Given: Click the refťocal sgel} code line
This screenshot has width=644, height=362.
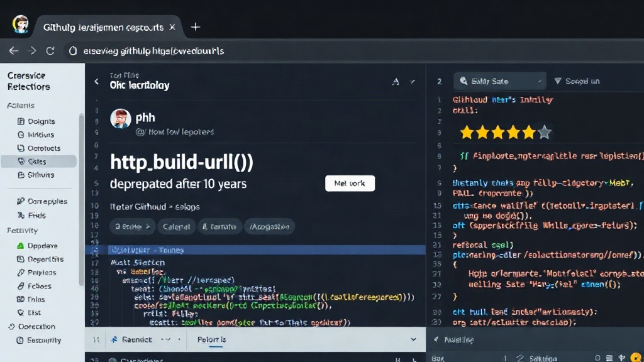Looking at the screenshot, I should pos(482,245).
